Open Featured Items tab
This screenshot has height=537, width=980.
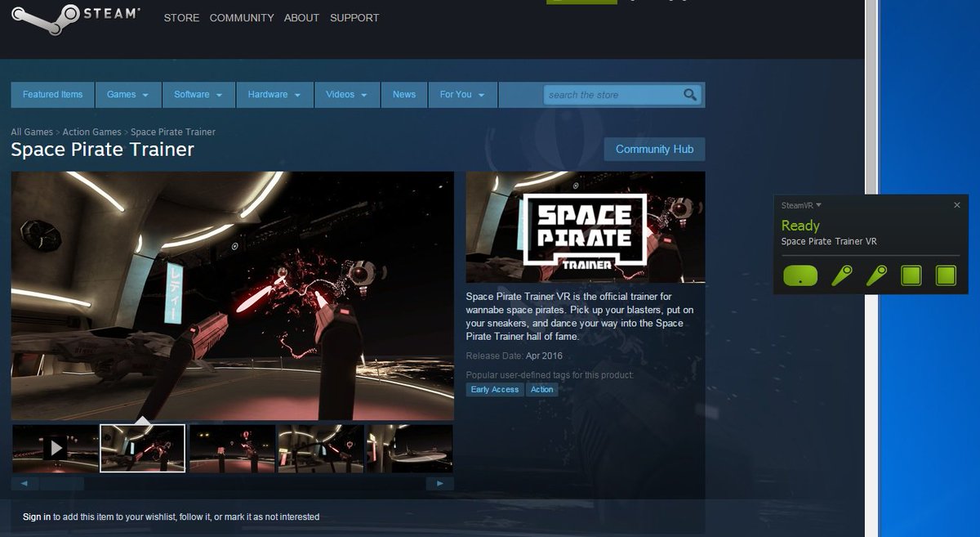point(53,95)
